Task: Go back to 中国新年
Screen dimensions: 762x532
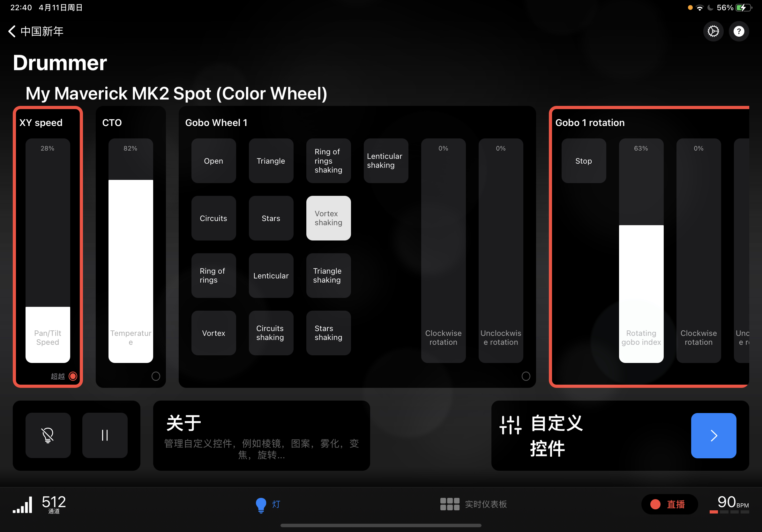Action: point(35,31)
